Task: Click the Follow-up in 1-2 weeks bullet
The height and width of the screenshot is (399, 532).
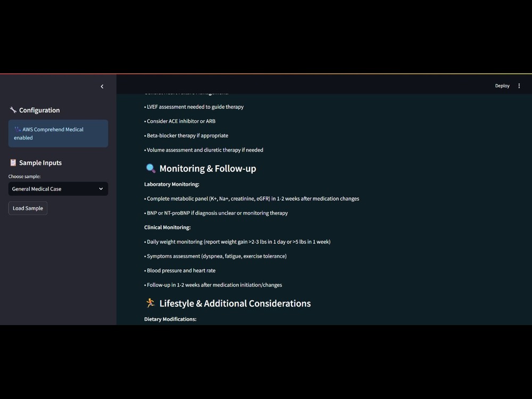Action: click(x=213, y=285)
